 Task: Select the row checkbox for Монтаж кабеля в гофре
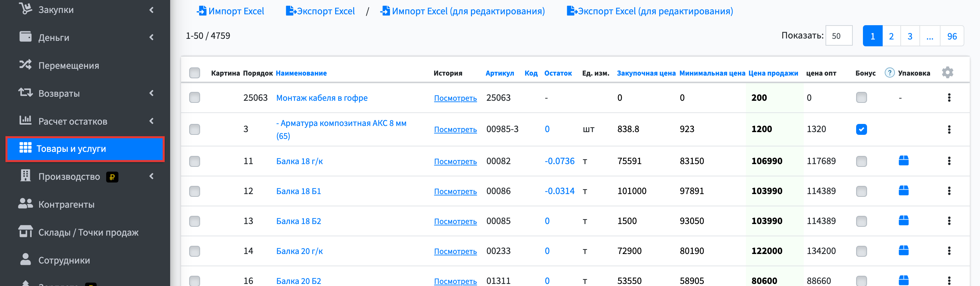coord(194,97)
